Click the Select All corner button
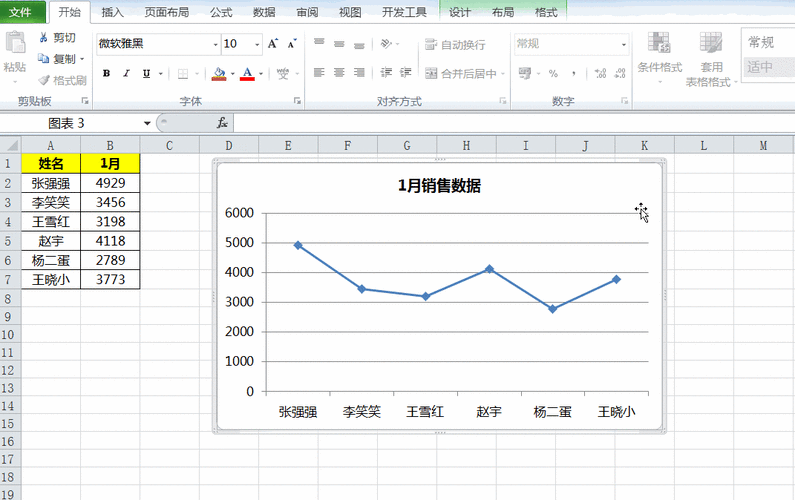 coord(10,146)
